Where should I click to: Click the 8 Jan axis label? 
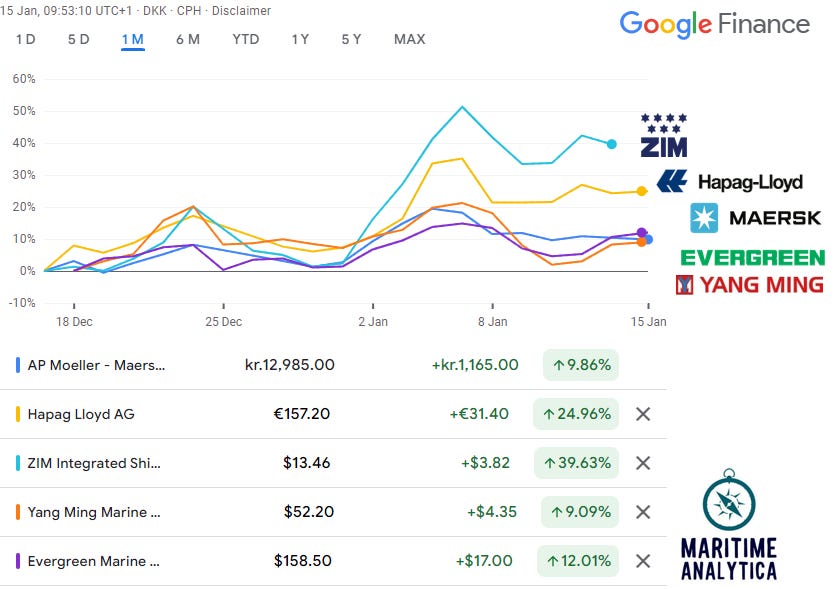(x=493, y=322)
